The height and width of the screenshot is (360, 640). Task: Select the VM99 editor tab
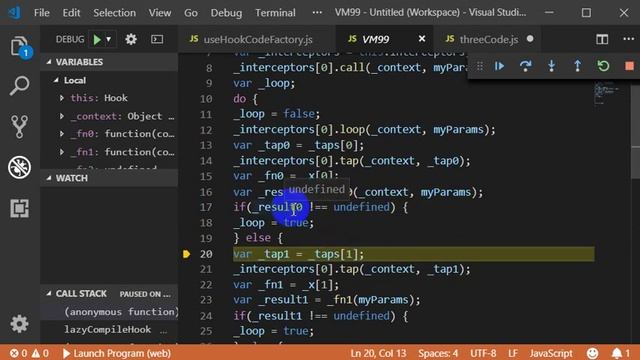[x=384, y=39]
